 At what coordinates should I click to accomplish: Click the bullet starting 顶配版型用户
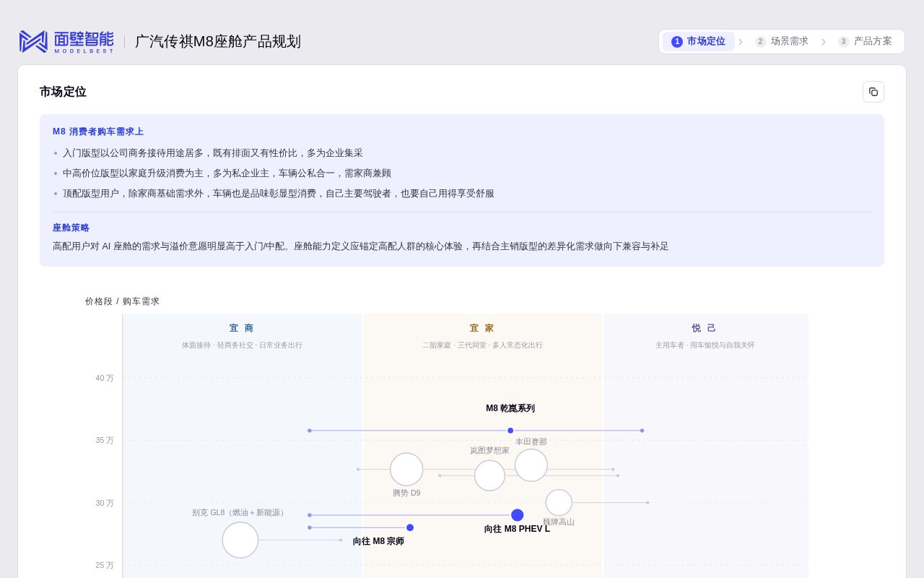279,194
